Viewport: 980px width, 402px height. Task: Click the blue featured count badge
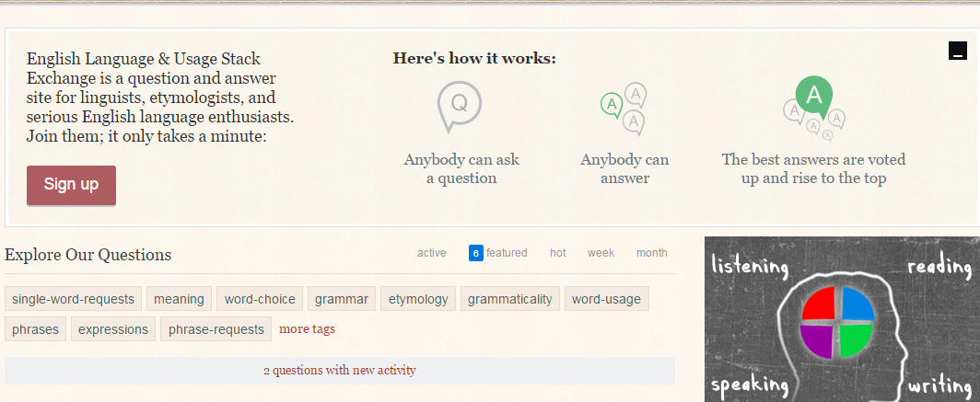click(x=476, y=253)
